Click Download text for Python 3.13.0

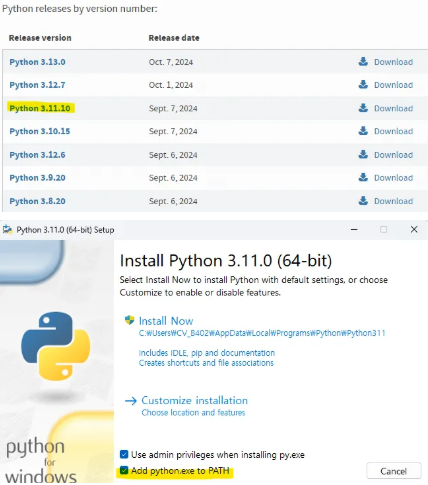tap(393, 62)
